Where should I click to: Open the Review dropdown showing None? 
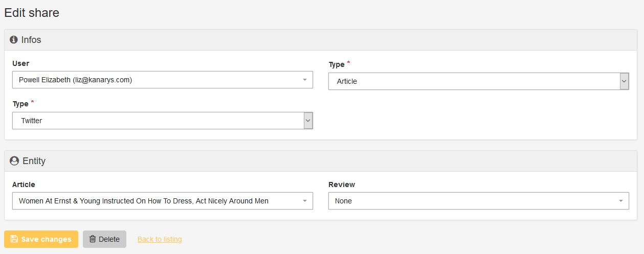(x=479, y=201)
